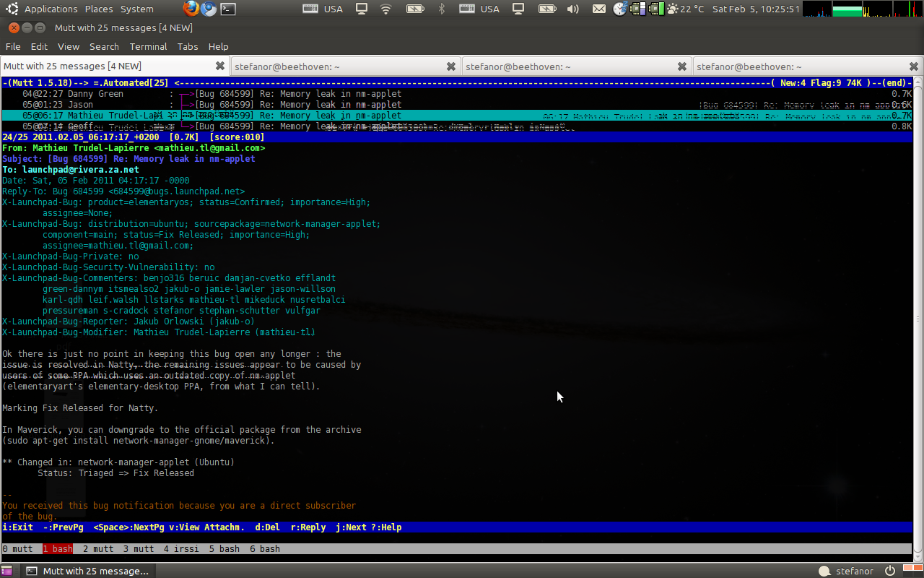Click the weather applet showing 22 °C
This screenshot has width=924, height=578.
click(686, 9)
